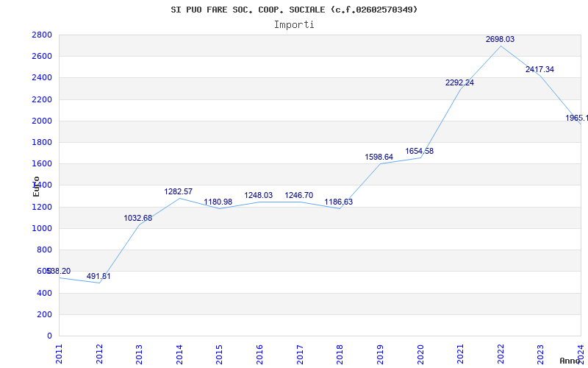Select the data label 1180.98
This screenshot has width=588, height=368.
point(218,202)
